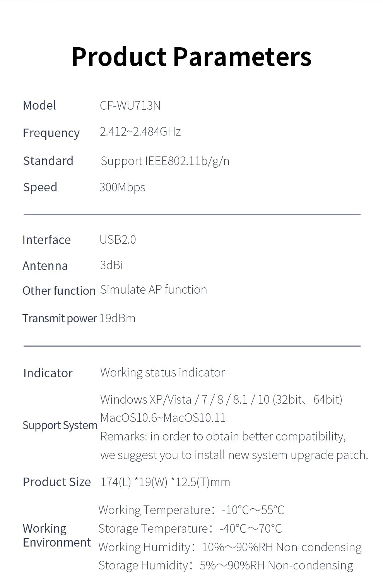
Task: Click the Product Parameters heading
Action: [191, 57]
